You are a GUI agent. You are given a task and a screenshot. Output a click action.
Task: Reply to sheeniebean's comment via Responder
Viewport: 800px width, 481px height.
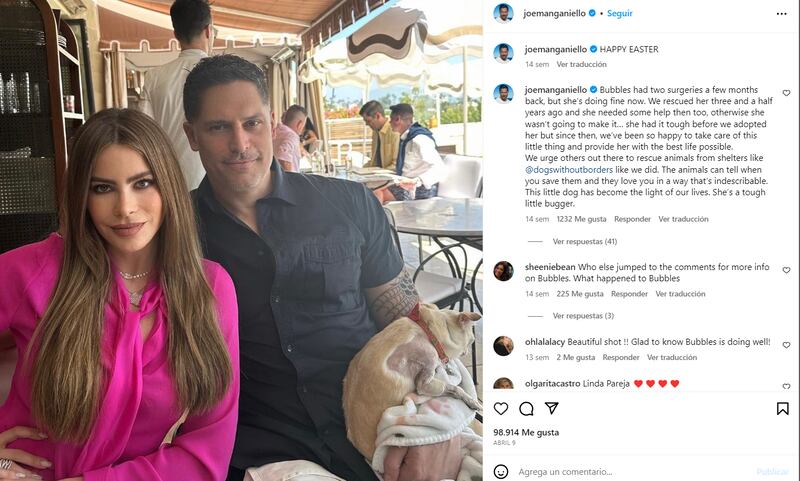629,294
